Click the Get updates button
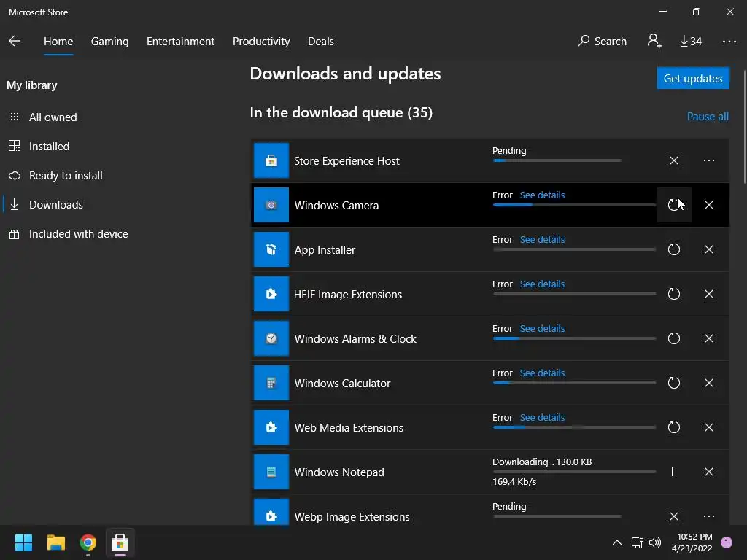 click(x=693, y=79)
